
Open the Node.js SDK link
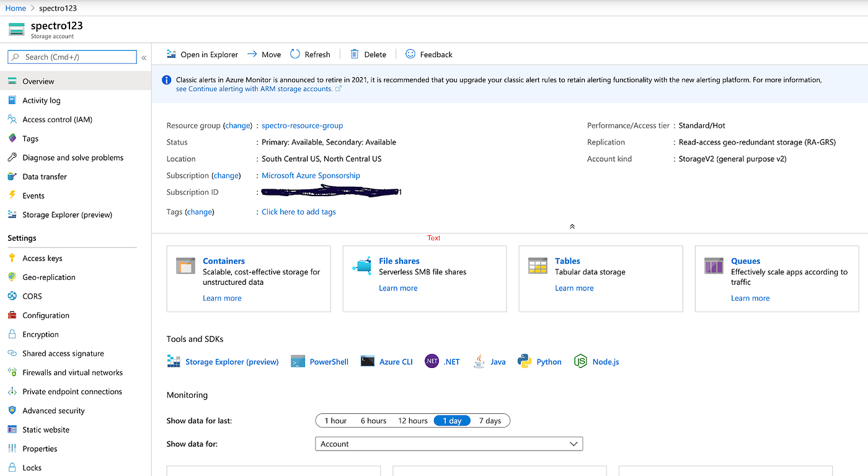606,362
